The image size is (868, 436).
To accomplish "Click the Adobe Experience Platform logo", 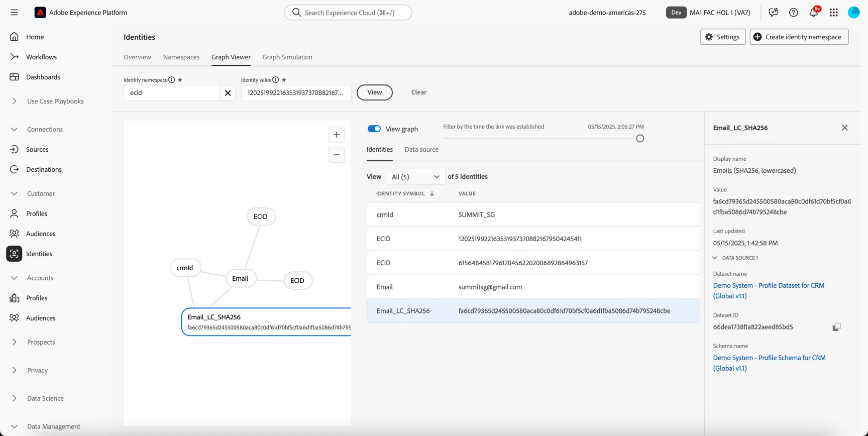I will (x=40, y=13).
